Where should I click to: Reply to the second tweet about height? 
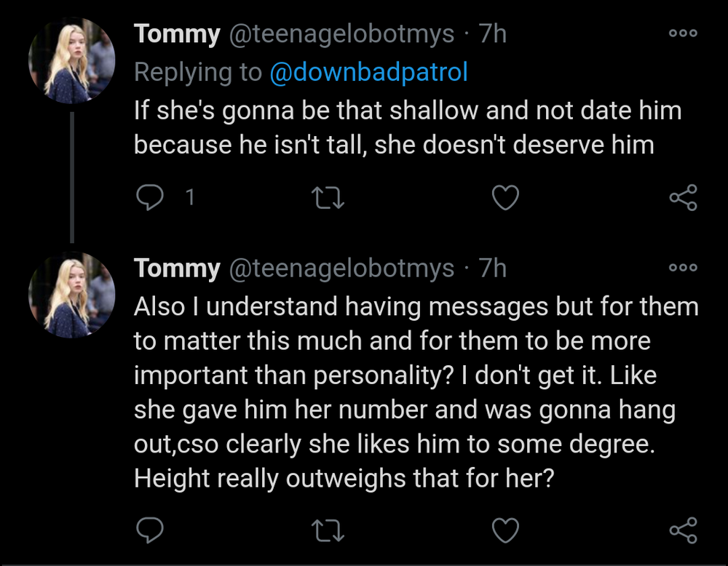tap(151, 530)
